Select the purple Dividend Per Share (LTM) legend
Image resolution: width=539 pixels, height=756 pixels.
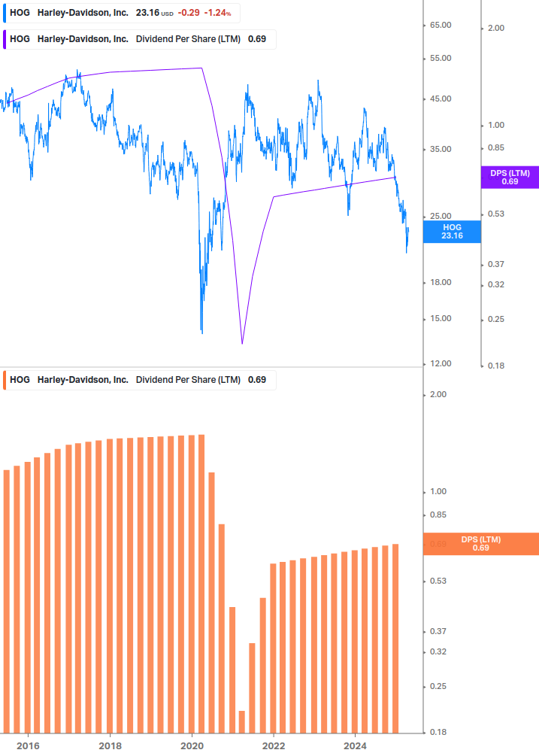point(139,39)
